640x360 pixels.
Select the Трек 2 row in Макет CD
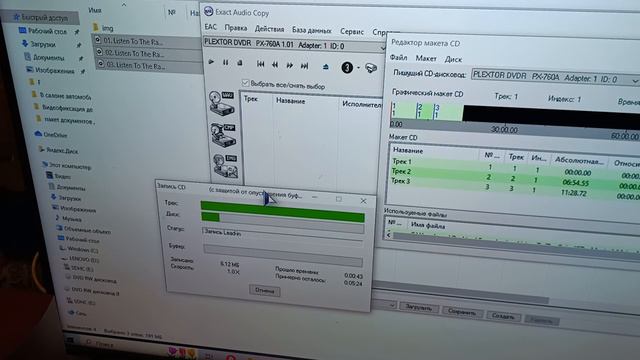[x=515, y=176]
